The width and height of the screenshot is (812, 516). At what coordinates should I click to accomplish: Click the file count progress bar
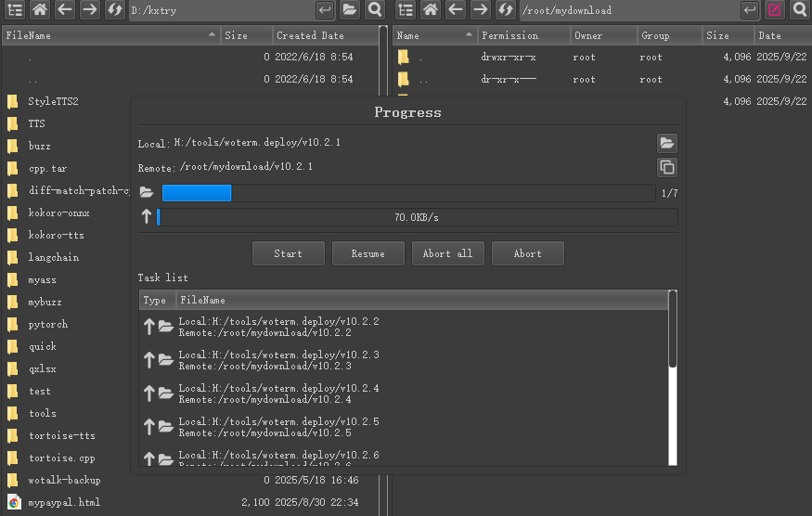point(408,193)
